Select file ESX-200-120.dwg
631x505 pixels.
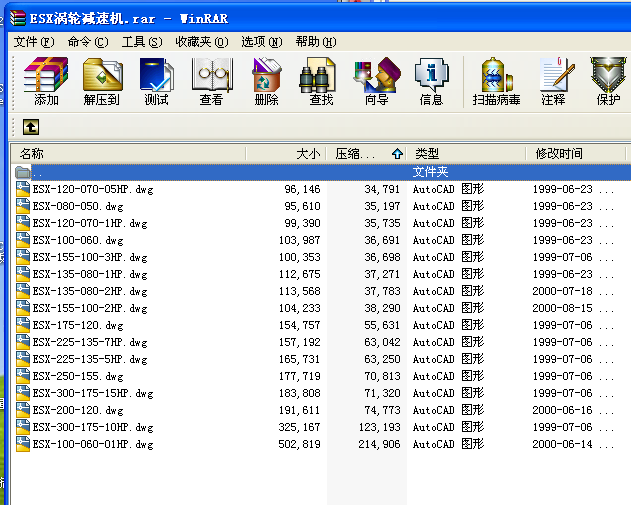pos(78,410)
